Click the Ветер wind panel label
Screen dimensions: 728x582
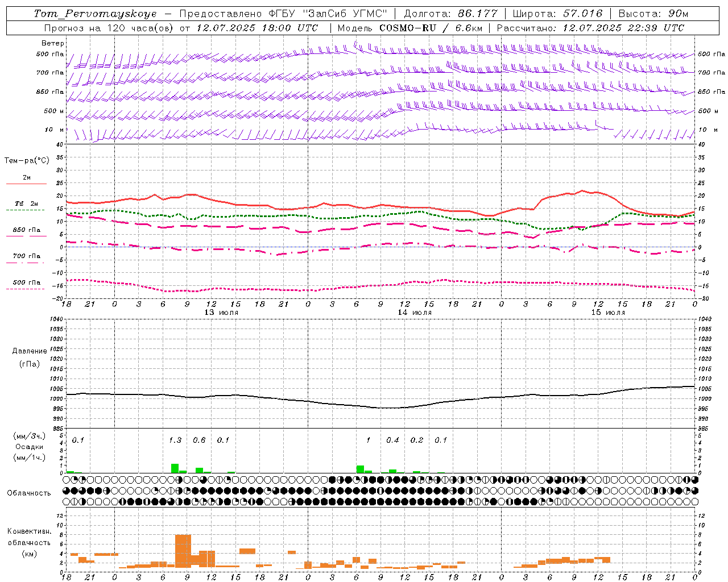(x=53, y=43)
